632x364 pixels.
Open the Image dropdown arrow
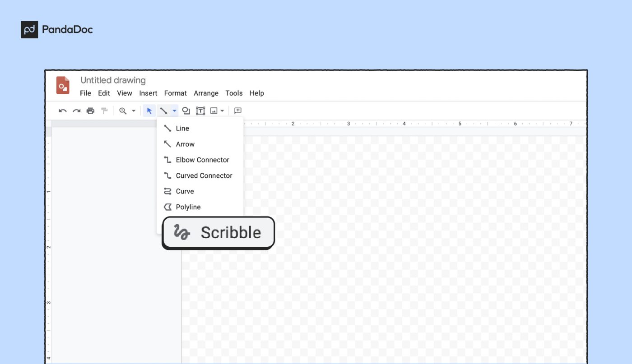click(x=223, y=111)
